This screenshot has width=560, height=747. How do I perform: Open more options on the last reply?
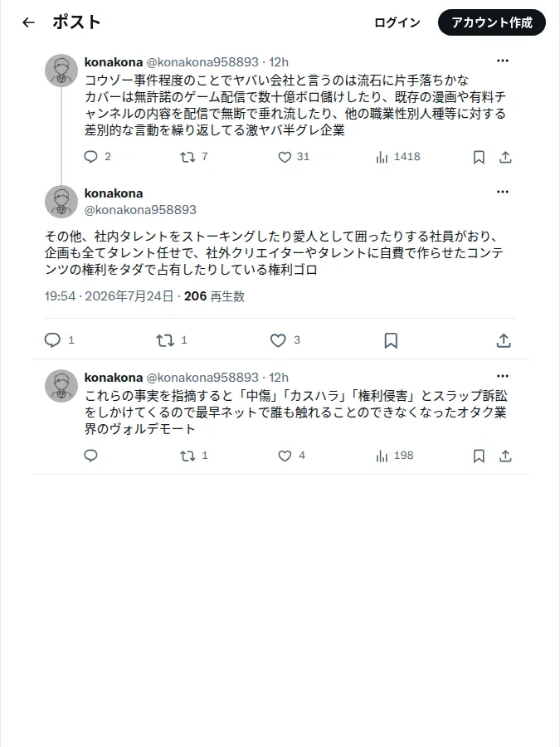click(x=503, y=376)
